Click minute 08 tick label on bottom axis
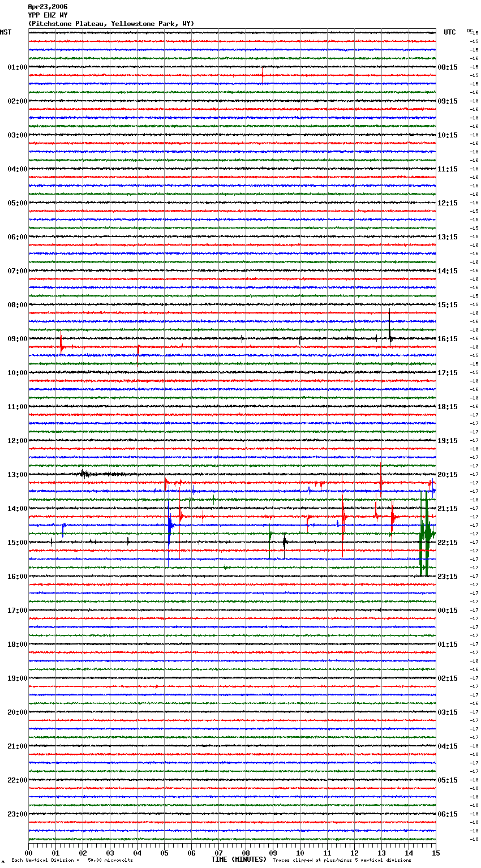The height and width of the screenshot is (868, 481). [246, 853]
